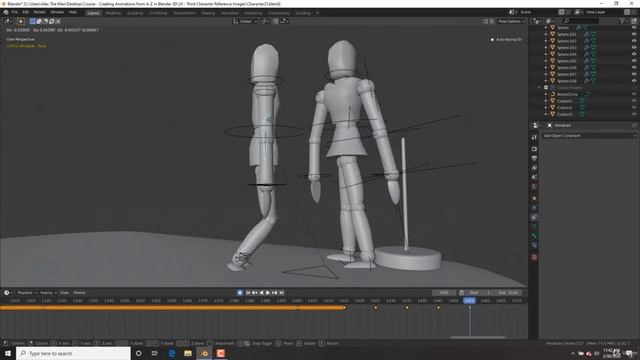The width and height of the screenshot is (640, 360).
Task: Open the Keying dropdown in timeline
Action: [x=48, y=293]
